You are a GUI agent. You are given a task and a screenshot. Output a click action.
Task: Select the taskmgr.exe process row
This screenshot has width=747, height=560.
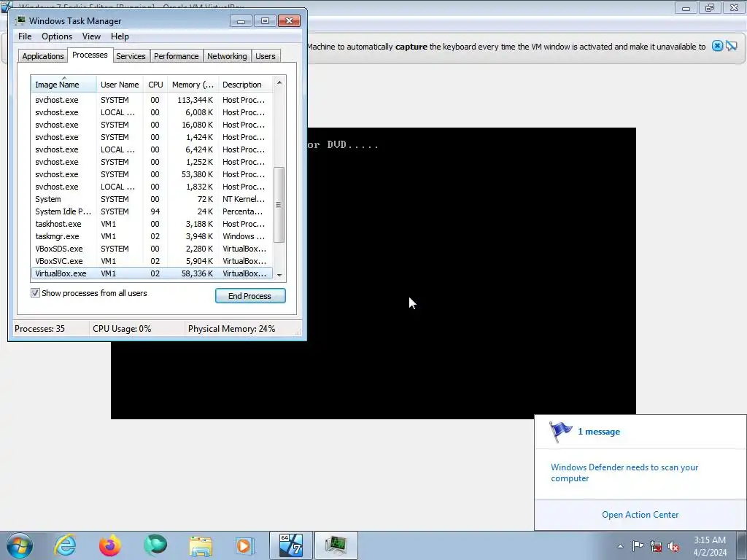point(152,236)
